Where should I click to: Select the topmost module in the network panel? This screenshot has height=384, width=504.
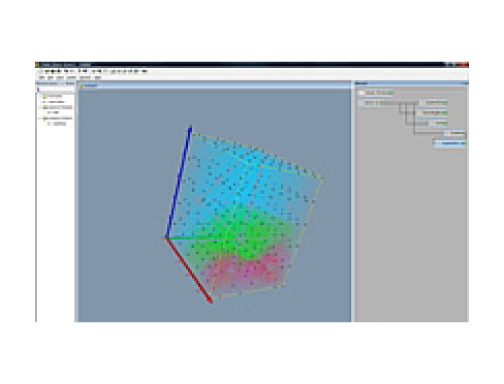click(x=376, y=93)
